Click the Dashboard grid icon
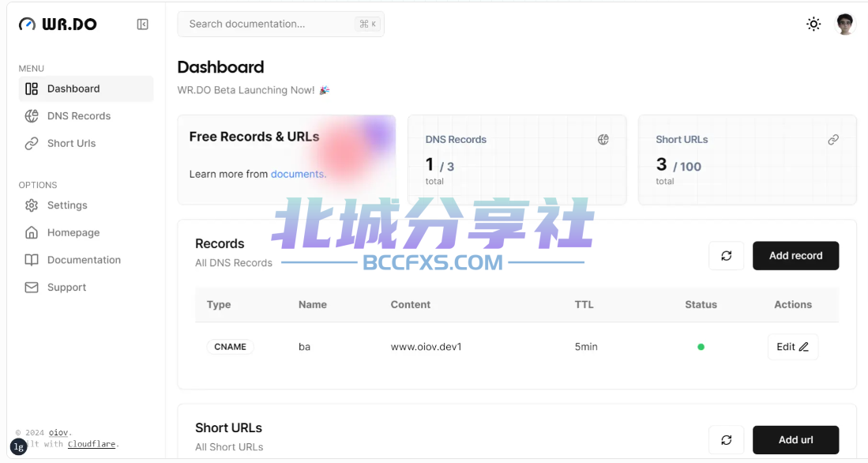Viewport: 868px width, 463px height. coord(32,88)
